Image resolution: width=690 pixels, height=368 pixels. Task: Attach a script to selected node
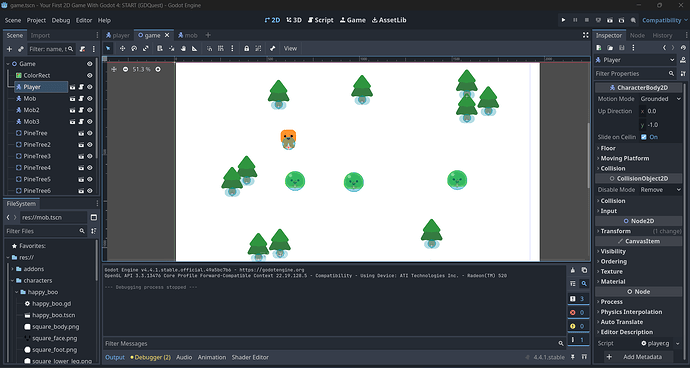(82, 49)
